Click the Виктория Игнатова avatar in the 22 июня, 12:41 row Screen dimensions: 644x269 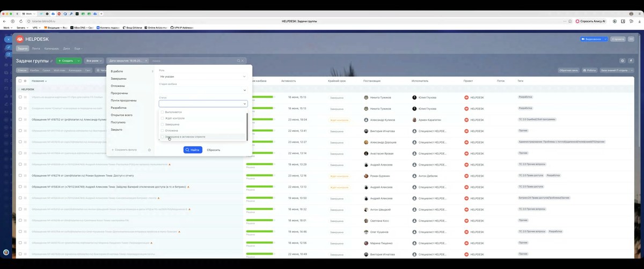click(x=366, y=131)
